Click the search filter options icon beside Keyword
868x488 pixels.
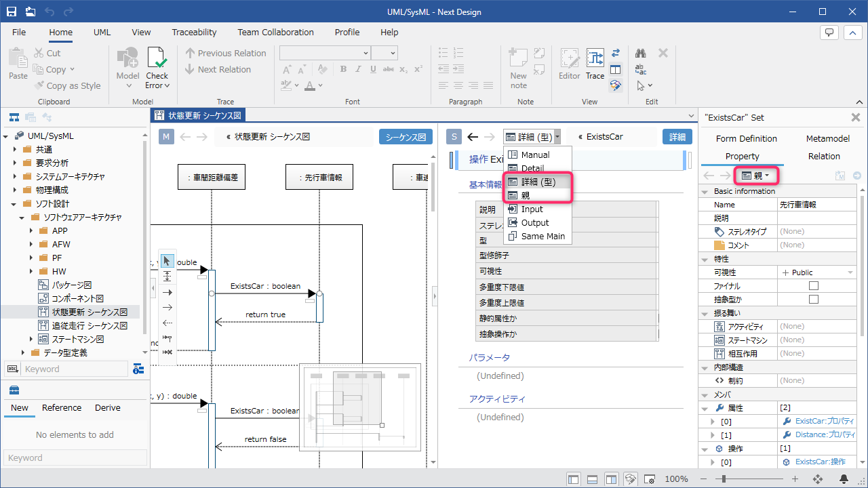tap(138, 369)
